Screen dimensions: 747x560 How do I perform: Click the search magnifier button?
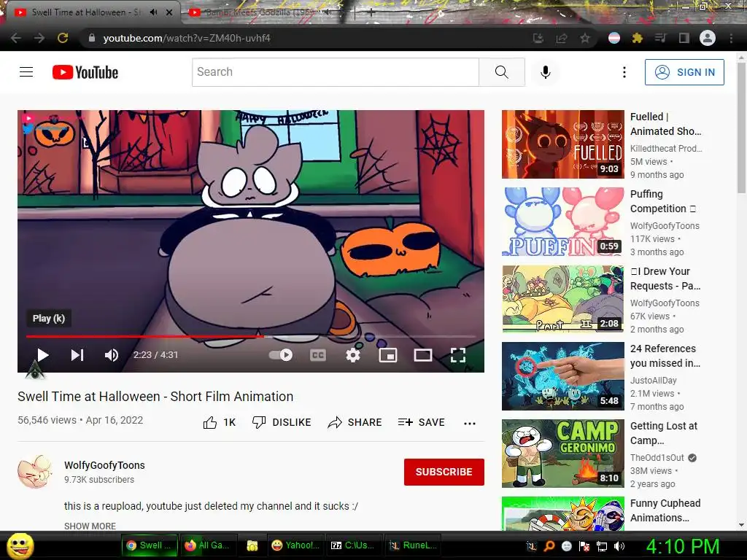click(502, 72)
